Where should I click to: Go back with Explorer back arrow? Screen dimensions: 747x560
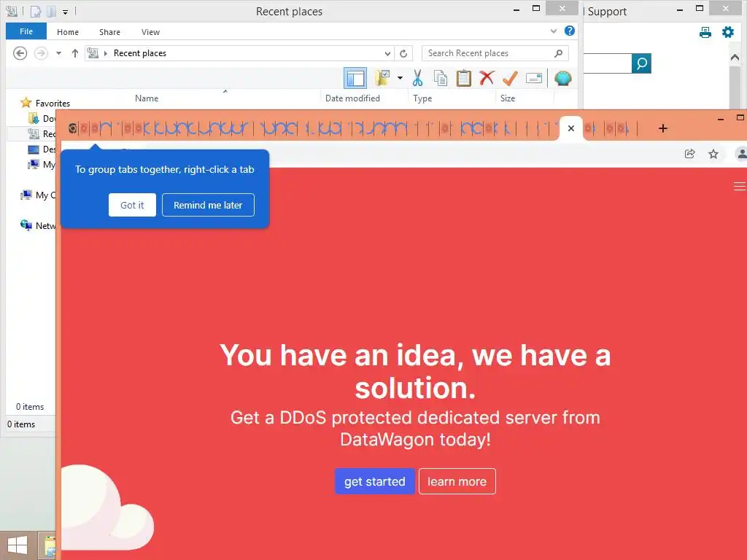click(x=20, y=53)
